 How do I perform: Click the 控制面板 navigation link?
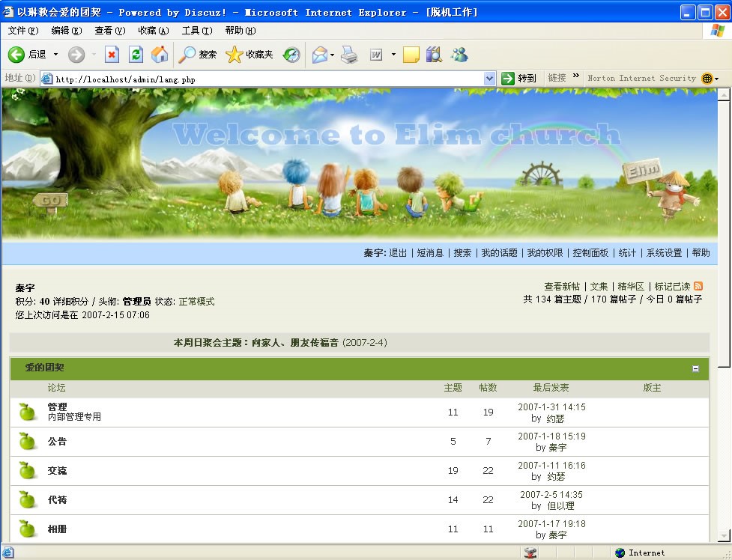tap(590, 253)
